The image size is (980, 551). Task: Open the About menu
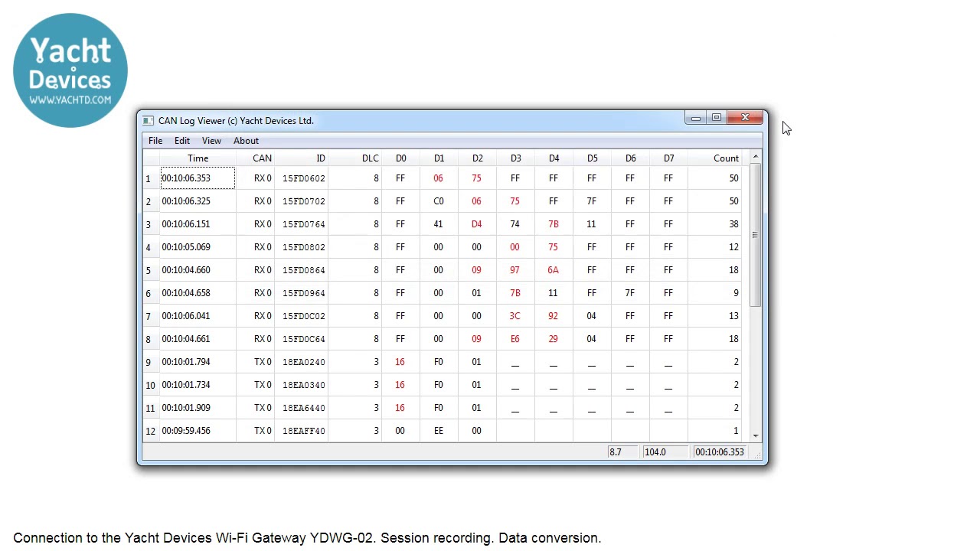[x=246, y=141]
